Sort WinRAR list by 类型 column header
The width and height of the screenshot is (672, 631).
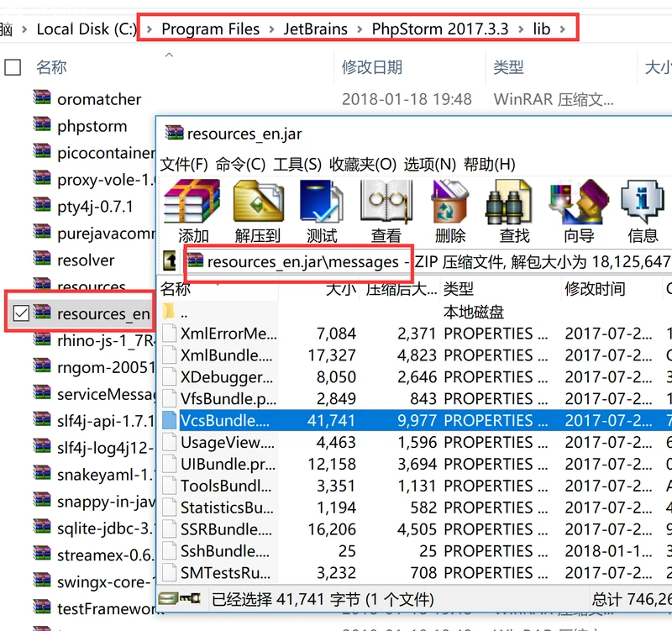458,288
